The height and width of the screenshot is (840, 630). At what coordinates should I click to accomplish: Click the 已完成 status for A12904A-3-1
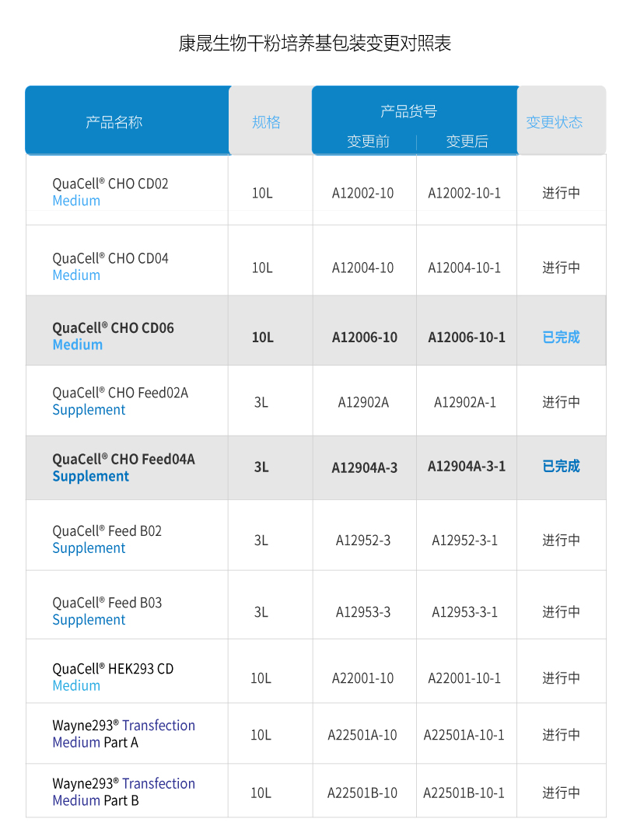(x=561, y=466)
